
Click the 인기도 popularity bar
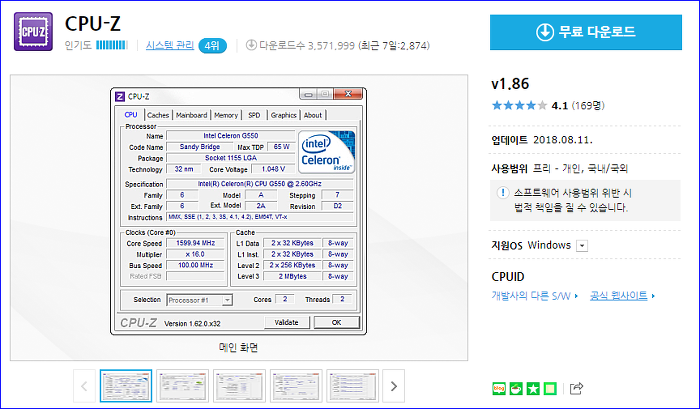click(112, 45)
